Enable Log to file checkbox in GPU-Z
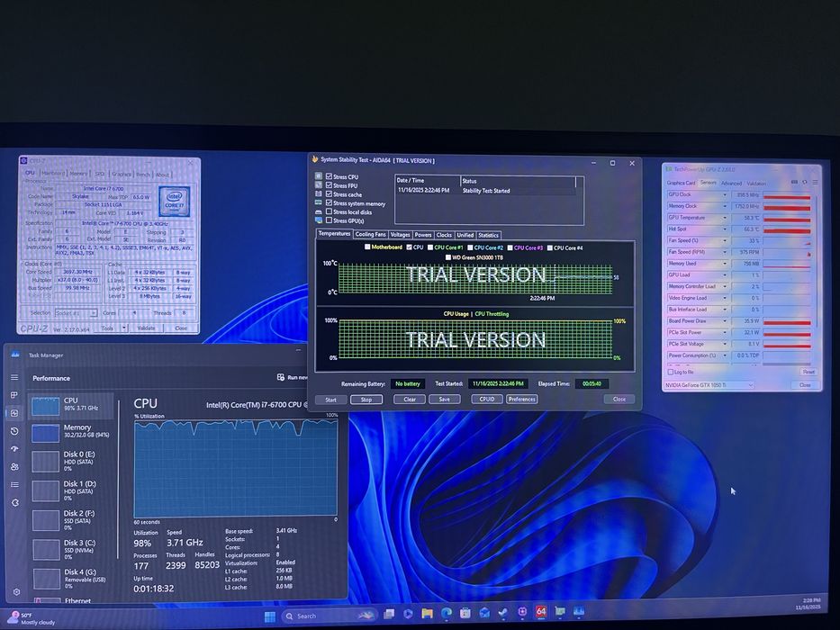Image resolution: width=840 pixels, height=630 pixels. point(670,372)
